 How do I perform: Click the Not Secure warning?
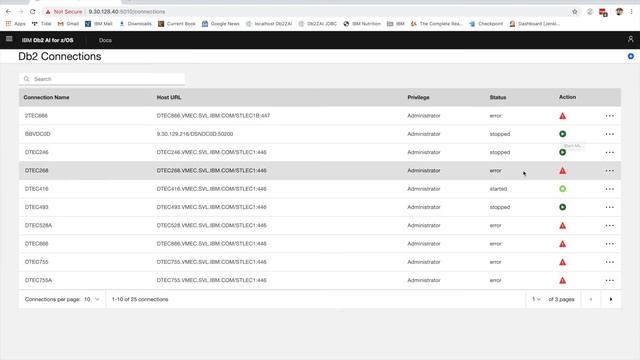pyautogui.click(x=64, y=11)
